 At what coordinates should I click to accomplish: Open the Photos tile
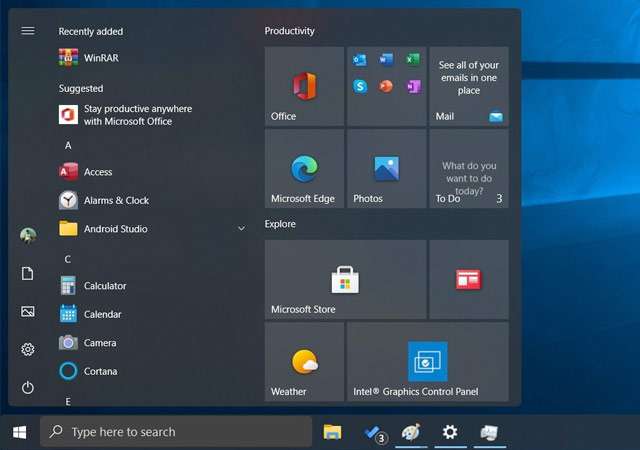387,169
